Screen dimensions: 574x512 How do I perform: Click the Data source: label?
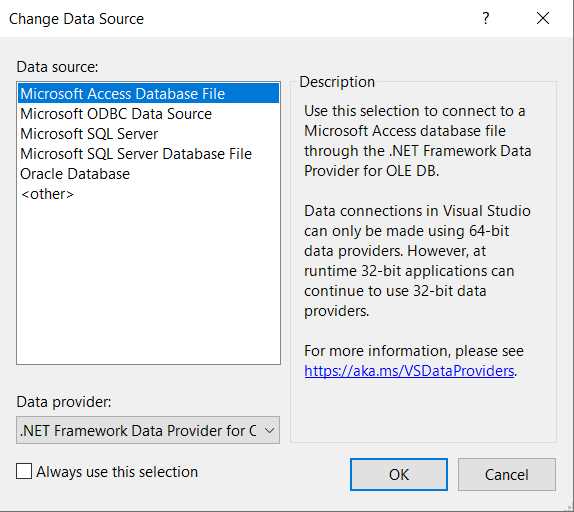coord(57,67)
